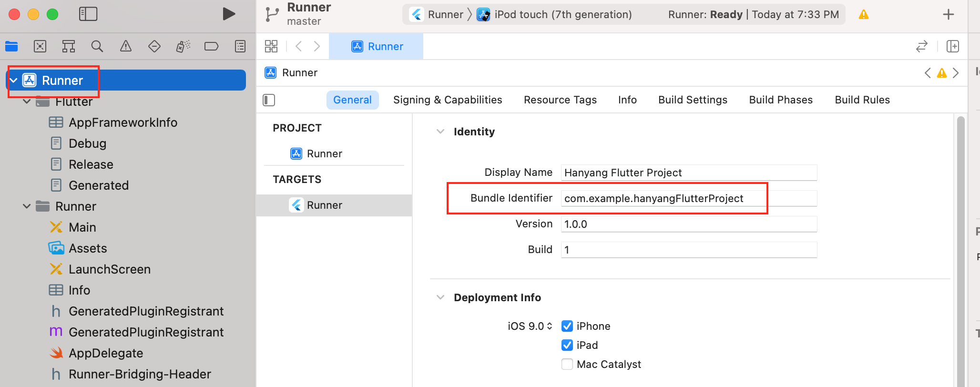Open Resource Tags tab
The width and height of the screenshot is (980, 387).
coord(560,100)
